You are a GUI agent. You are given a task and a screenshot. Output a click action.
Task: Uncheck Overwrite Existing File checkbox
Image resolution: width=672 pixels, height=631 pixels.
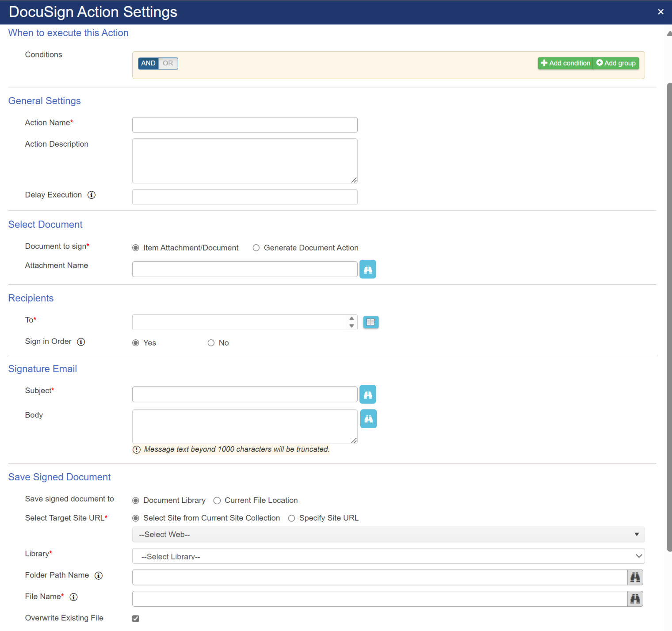click(x=136, y=619)
